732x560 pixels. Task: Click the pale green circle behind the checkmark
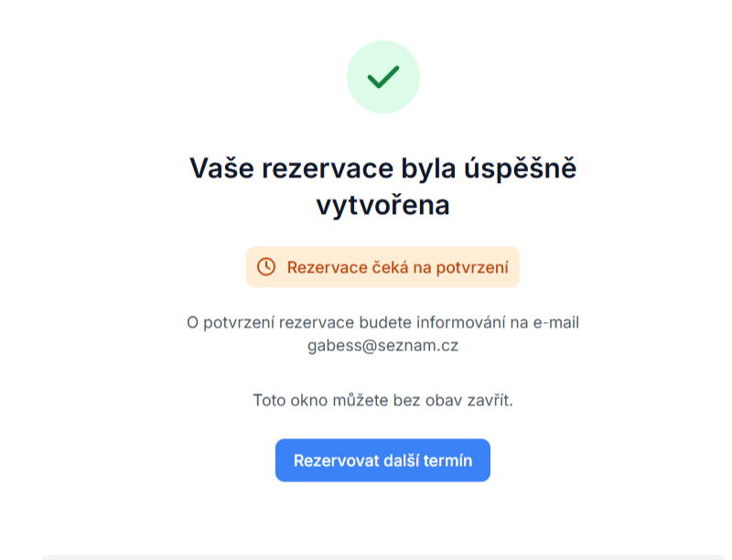click(383, 77)
